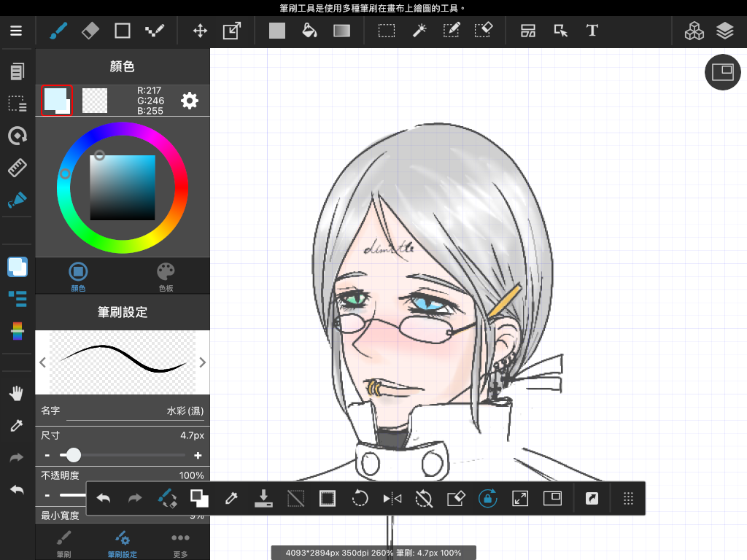Open the 筆刷設定 brush settings tab
747x560 pixels.
122,544
